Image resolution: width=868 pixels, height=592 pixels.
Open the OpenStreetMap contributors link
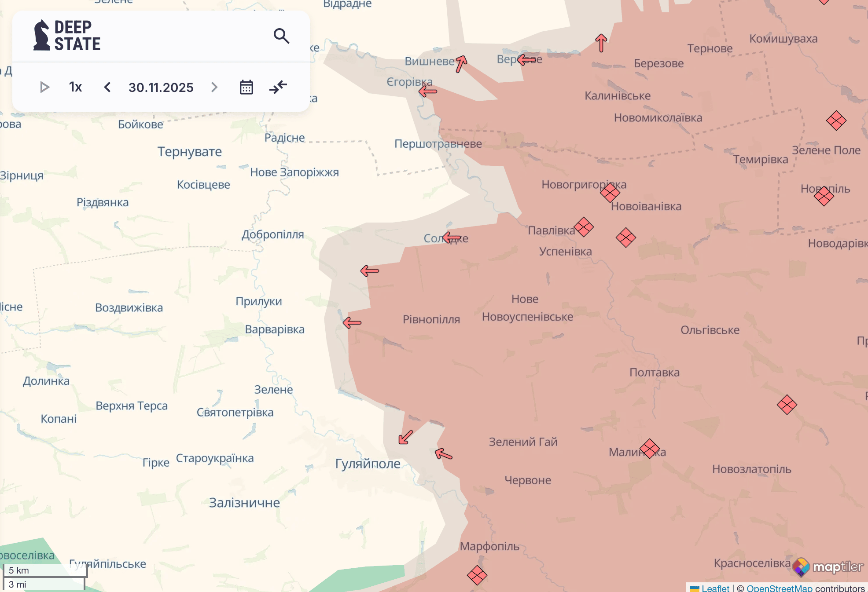click(779, 588)
